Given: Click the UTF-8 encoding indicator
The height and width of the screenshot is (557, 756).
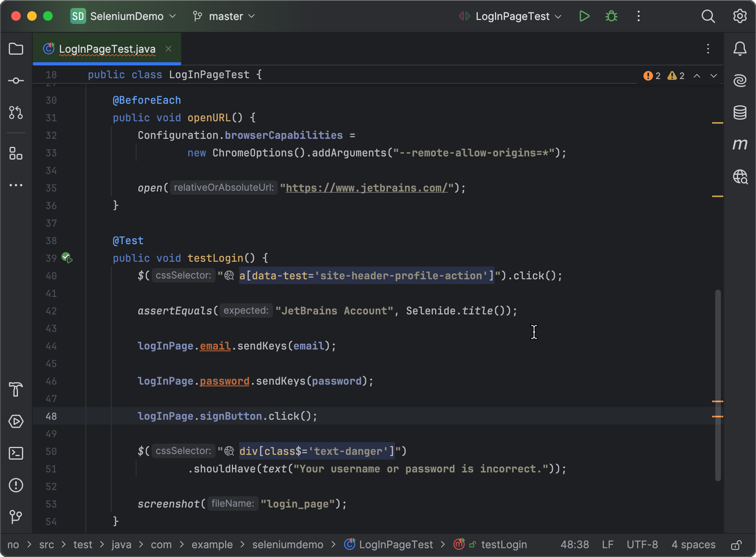Looking at the screenshot, I should click(642, 545).
